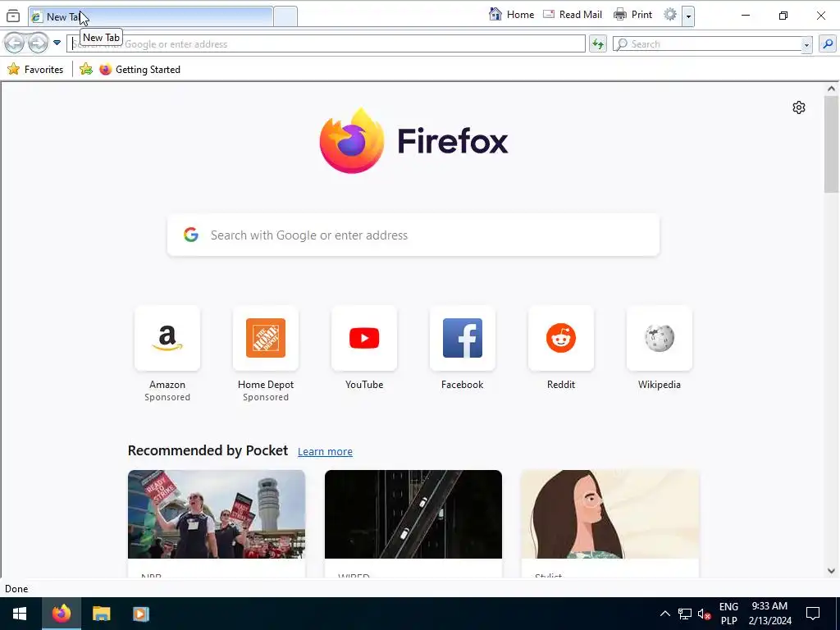Open a blank tab with the empty tab button
Viewport: 840px width, 630px height.
click(285, 16)
